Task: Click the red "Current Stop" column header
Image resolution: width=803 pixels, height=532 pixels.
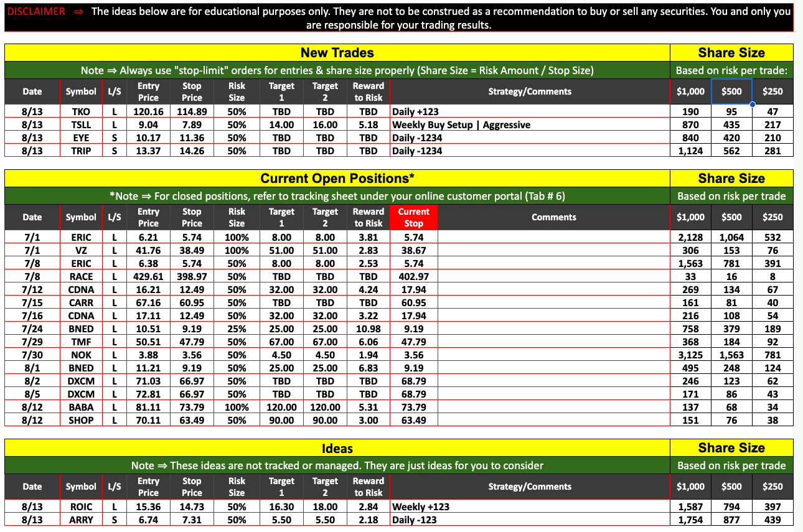Action: [x=414, y=217]
